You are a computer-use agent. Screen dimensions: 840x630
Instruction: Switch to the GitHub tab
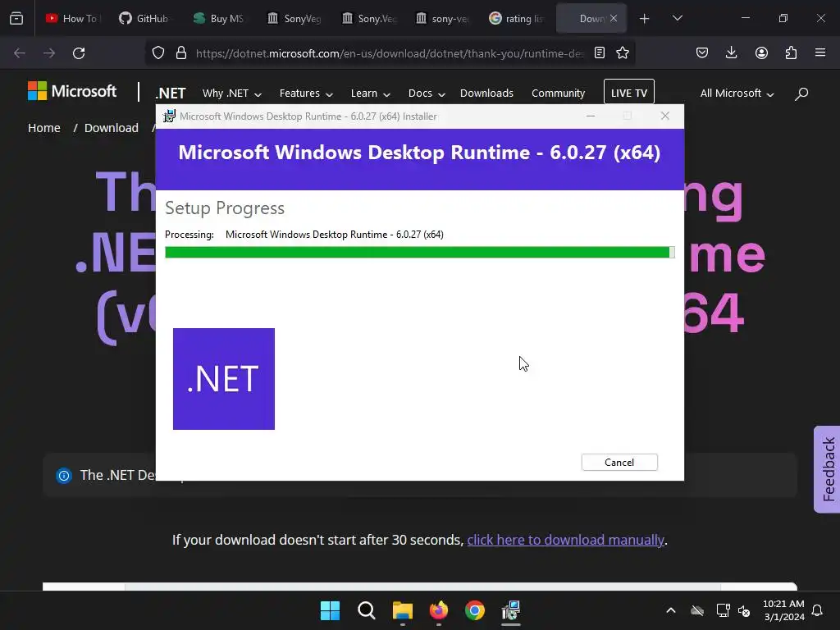pyautogui.click(x=144, y=19)
